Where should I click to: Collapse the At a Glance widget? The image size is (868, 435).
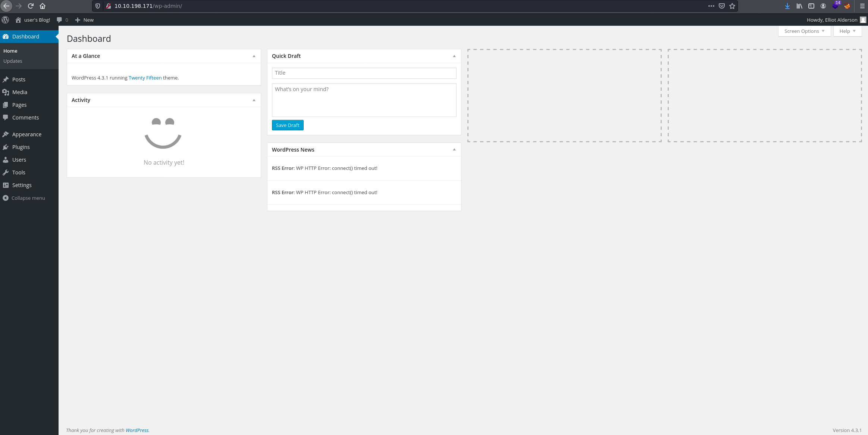(x=254, y=56)
